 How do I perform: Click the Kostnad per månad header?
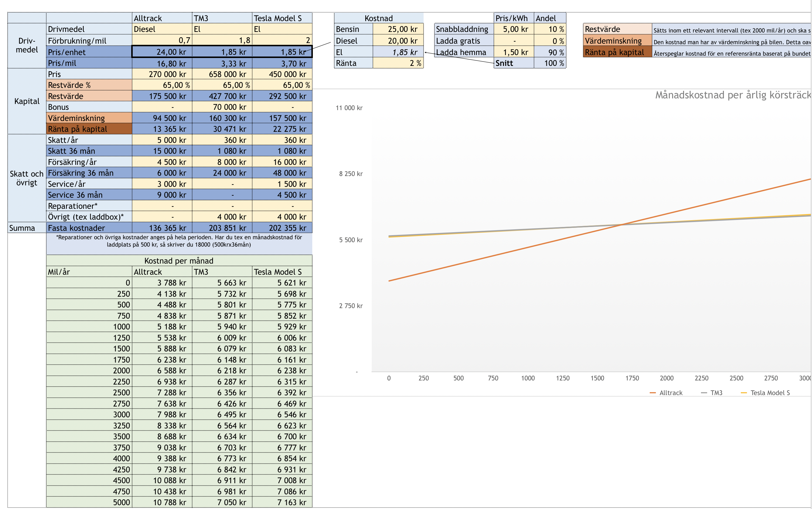pos(179,261)
